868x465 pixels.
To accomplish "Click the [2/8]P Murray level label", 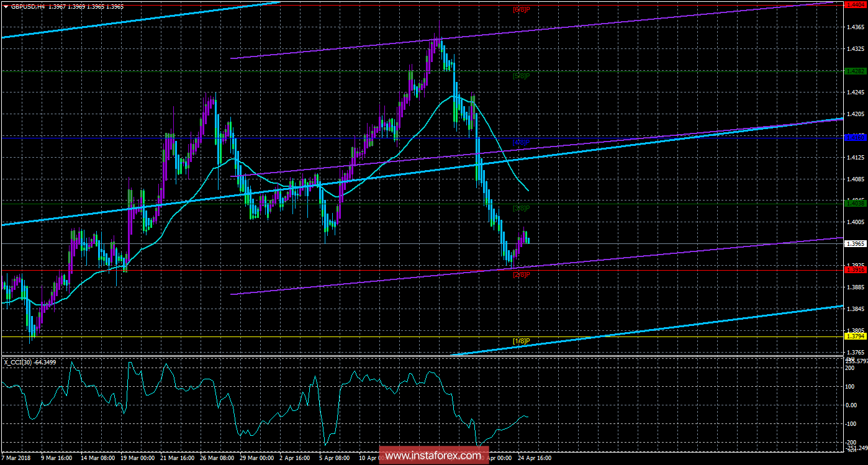I will click(x=521, y=274).
